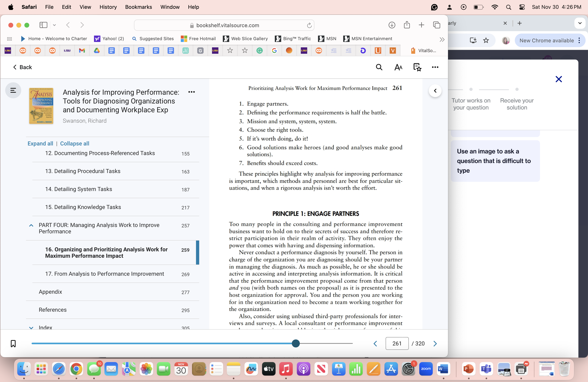Open notes and highlights panel
Image resolution: width=588 pixels, height=382 pixels.
(417, 67)
